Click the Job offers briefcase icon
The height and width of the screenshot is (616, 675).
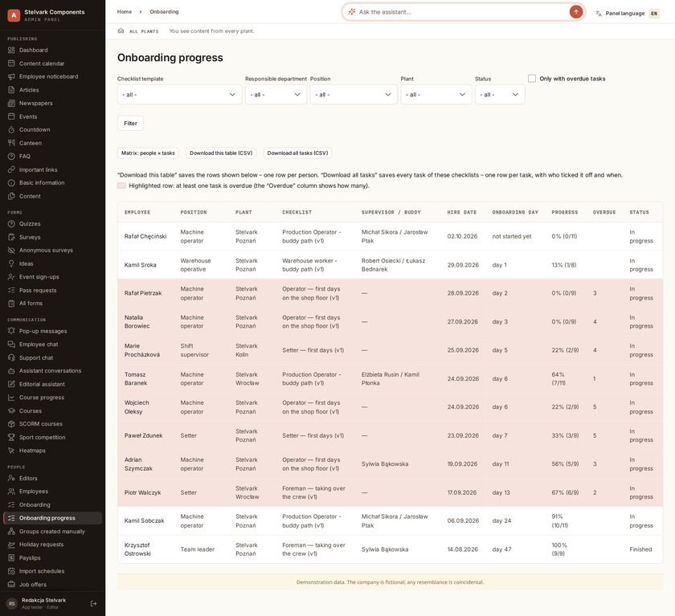point(11,585)
